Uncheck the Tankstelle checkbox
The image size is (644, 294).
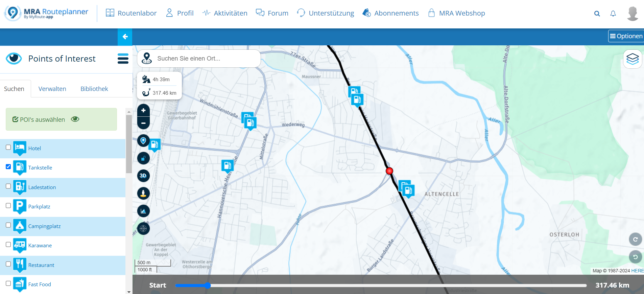click(x=8, y=166)
